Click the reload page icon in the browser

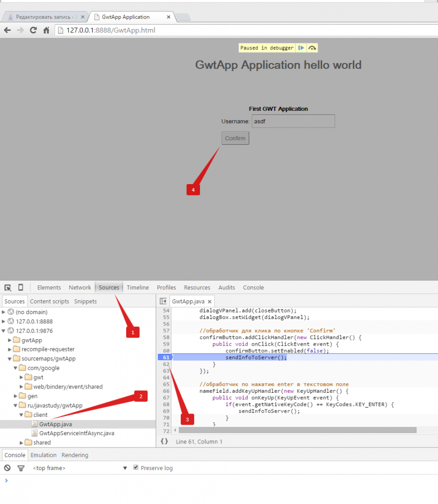tap(33, 30)
